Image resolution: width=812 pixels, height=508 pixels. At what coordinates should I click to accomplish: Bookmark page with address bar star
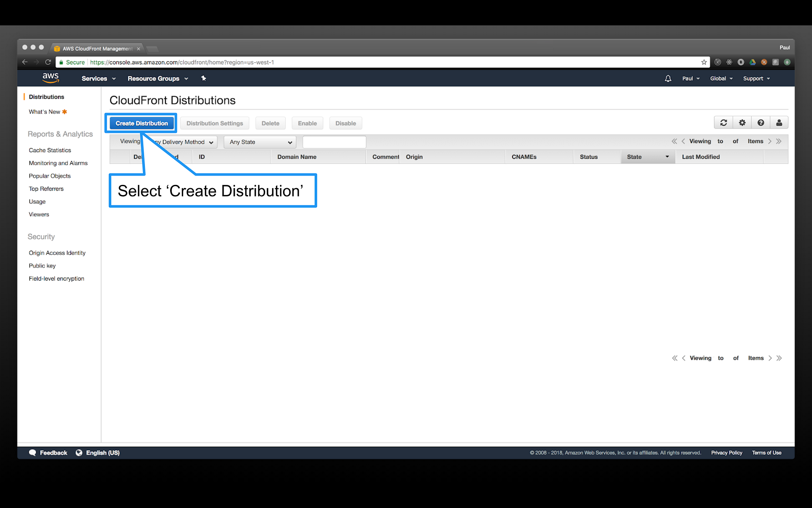click(x=704, y=62)
